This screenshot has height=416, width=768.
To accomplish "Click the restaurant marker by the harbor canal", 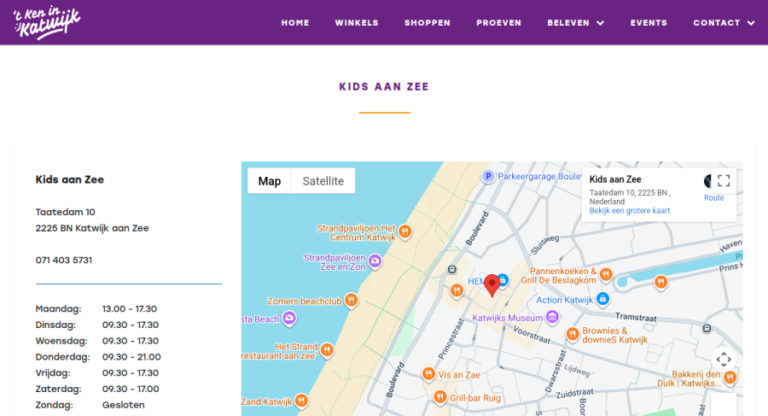I will pos(661,282).
